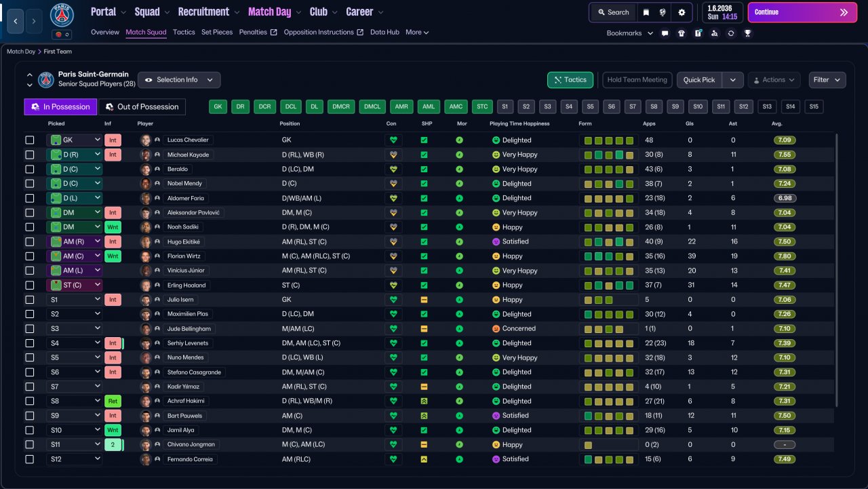Click Chivano Jongman's single form square
Viewport: 868px width, 489px height.
(x=588, y=445)
